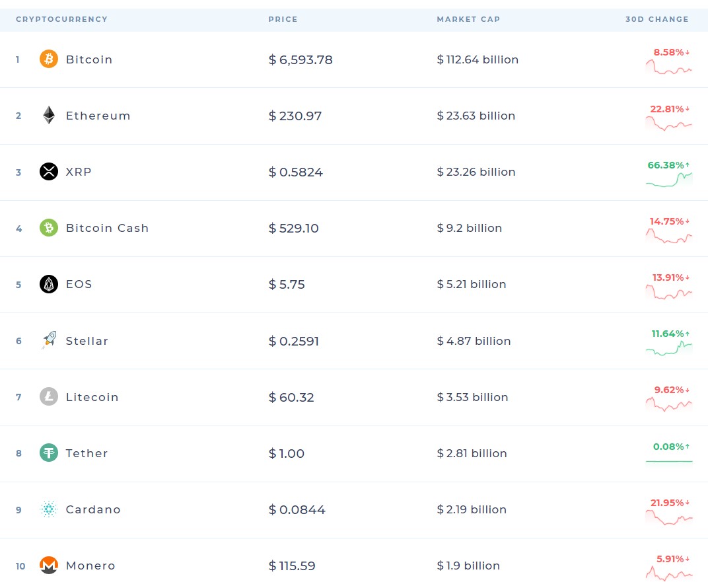708x588 pixels.
Task: Sort by the Market Cap column header
Action: [468, 19]
